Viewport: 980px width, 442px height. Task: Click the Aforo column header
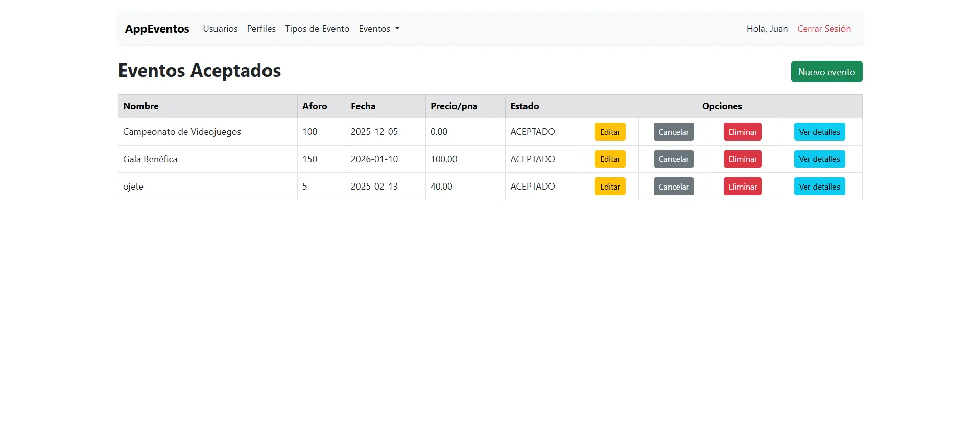coord(321,106)
